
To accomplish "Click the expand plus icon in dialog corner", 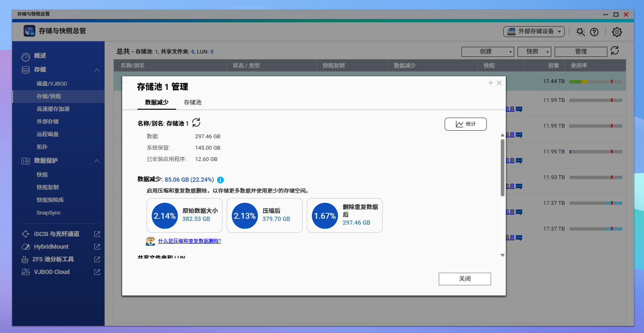I will [x=491, y=83].
